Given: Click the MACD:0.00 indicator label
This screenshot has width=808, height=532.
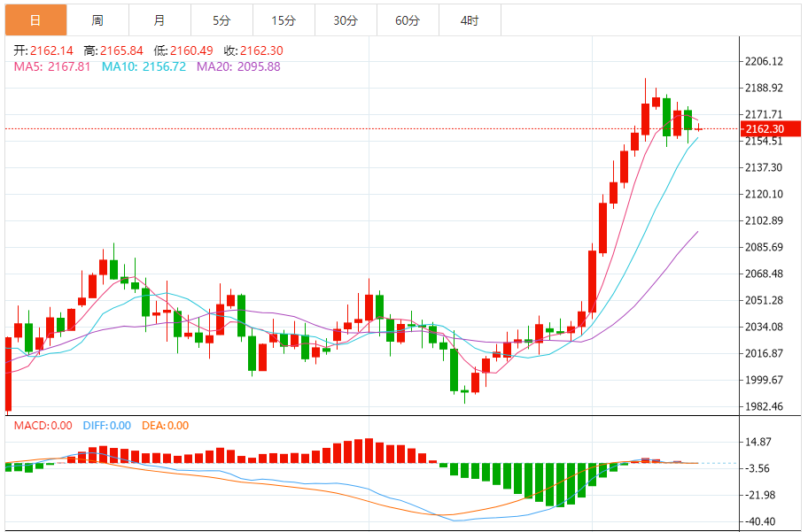Looking at the screenshot, I should 43,426.
